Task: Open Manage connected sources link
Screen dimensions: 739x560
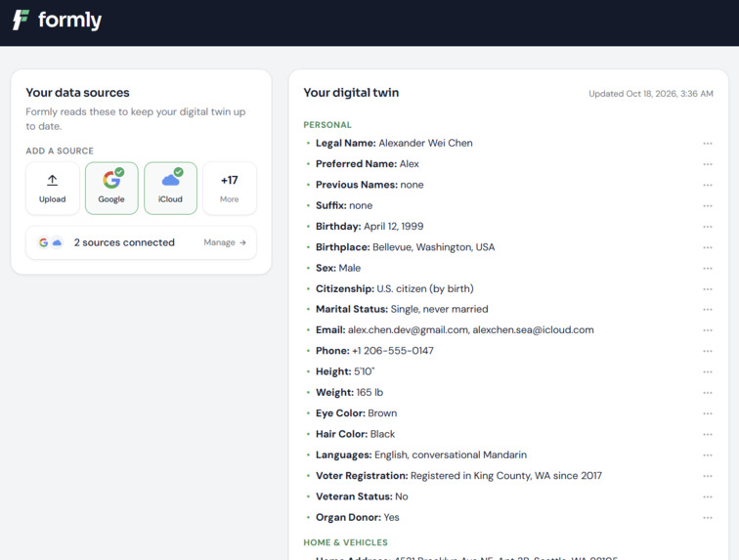Action: pos(225,242)
